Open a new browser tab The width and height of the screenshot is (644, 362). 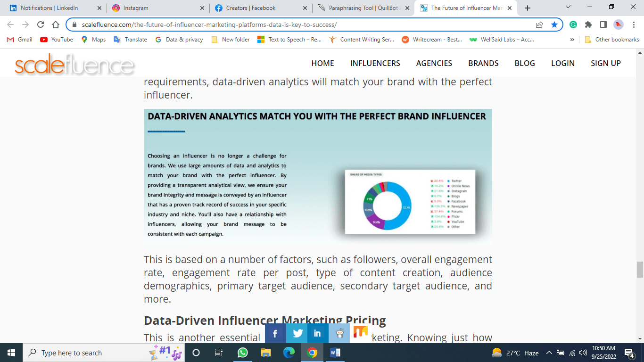[x=528, y=8]
